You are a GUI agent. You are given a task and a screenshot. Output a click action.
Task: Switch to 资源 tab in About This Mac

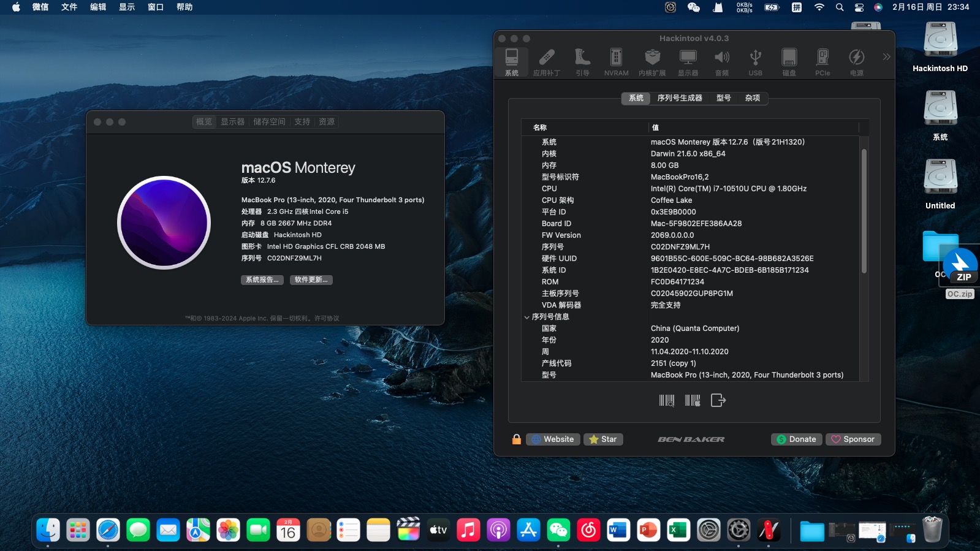(327, 122)
